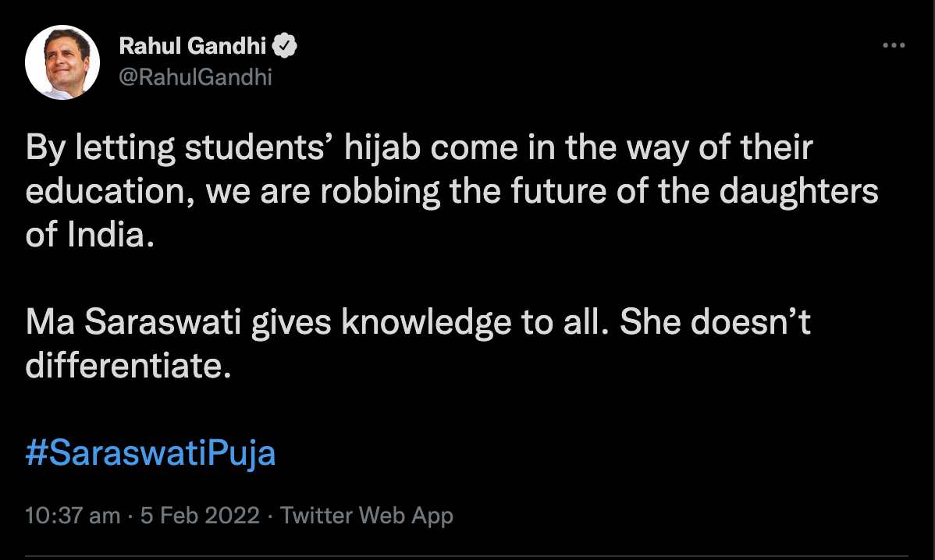
Task: Follow the #SaraswatiPuja hashtag
Action: 150,453
